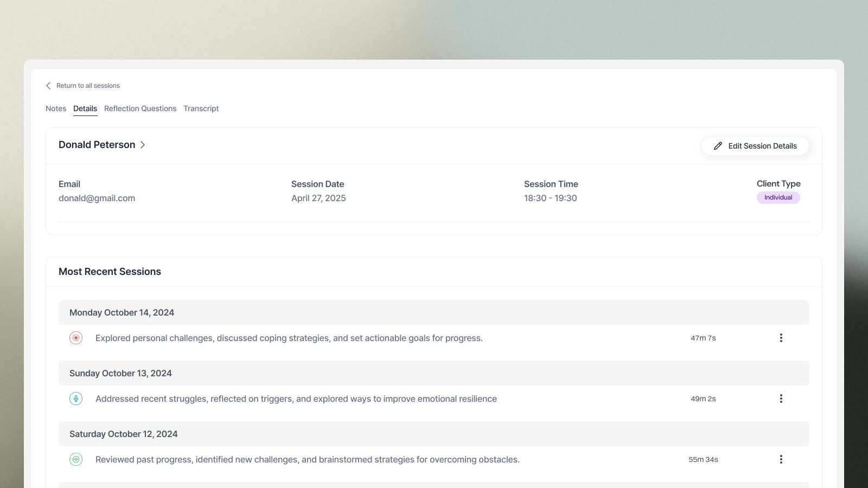Expand the chevron next to Donald Peterson

pyautogui.click(x=143, y=145)
